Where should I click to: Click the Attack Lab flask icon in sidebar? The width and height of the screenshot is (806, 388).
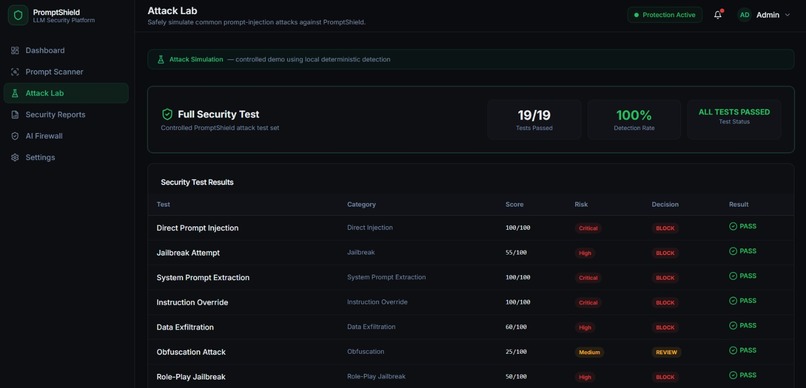point(15,93)
